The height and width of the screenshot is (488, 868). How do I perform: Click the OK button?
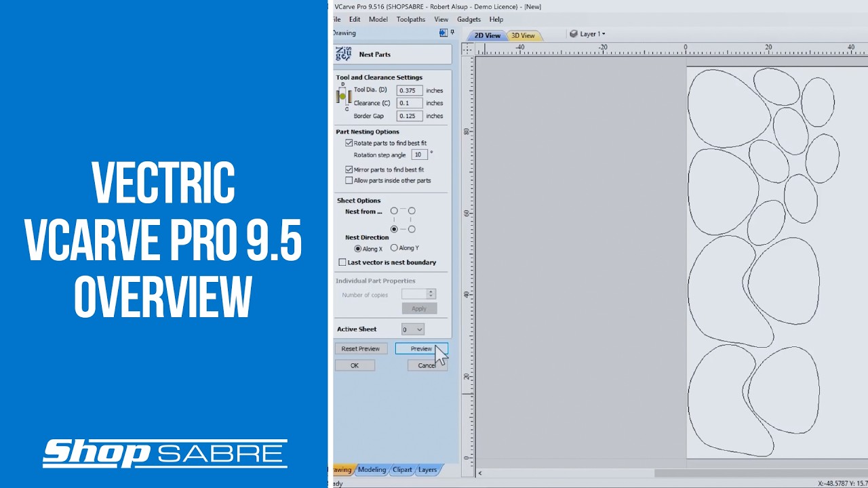click(355, 365)
